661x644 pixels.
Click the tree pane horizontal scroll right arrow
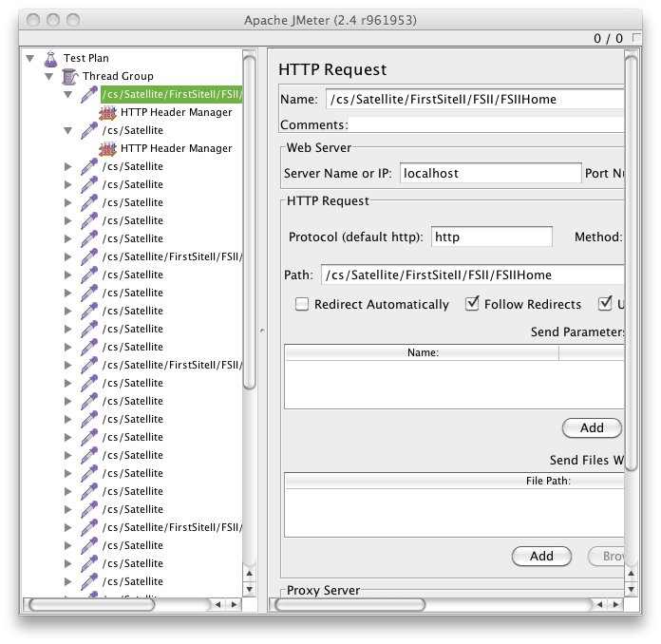pyautogui.click(x=234, y=604)
